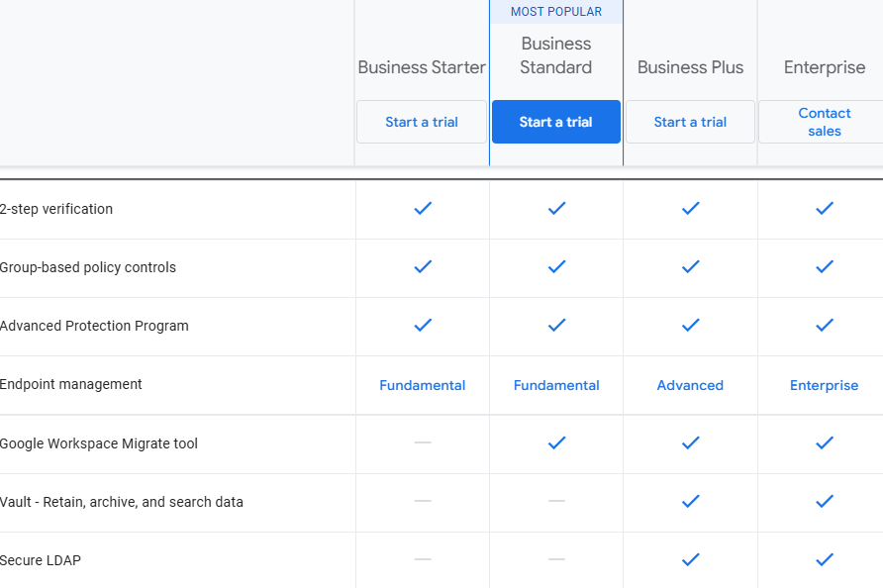Open Fundamental endpoint management link for Business Starter
Image resolution: width=883 pixels, height=588 pixels.
pyautogui.click(x=422, y=385)
